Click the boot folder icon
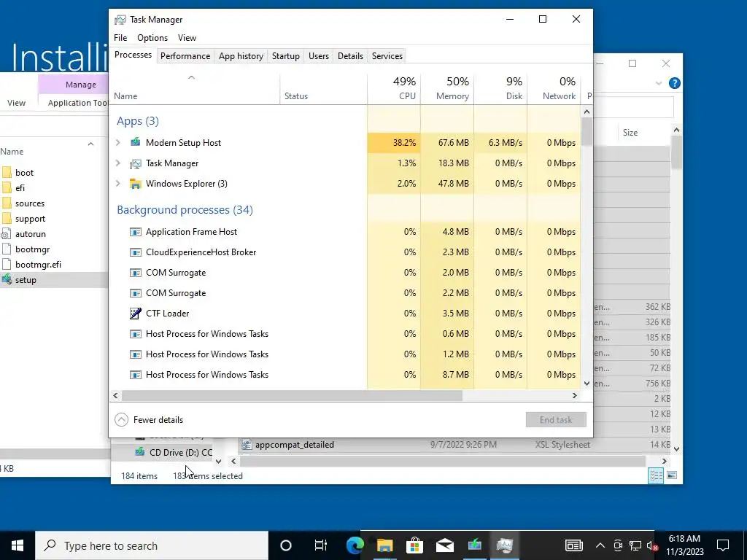Viewport: 747px width, 560px height. (x=7, y=172)
